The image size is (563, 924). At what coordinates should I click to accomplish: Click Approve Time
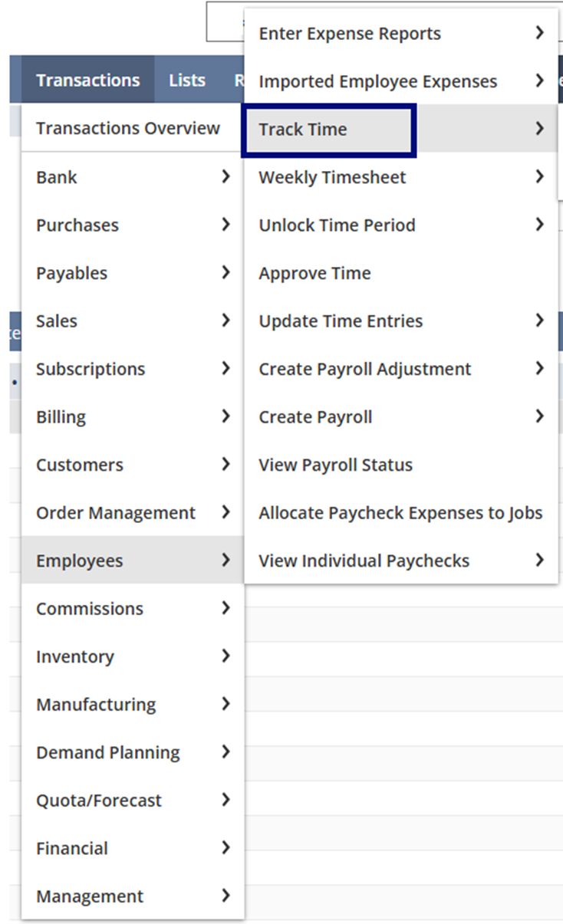click(x=314, y=273)
